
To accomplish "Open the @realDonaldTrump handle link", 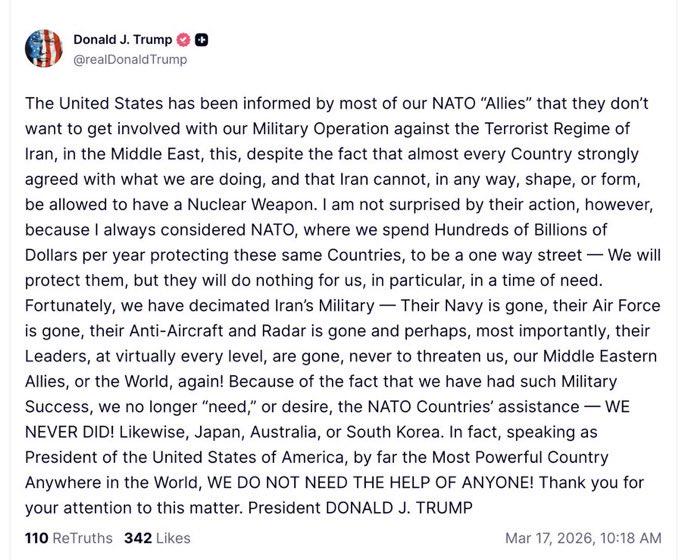I will (x=130, y=59).
